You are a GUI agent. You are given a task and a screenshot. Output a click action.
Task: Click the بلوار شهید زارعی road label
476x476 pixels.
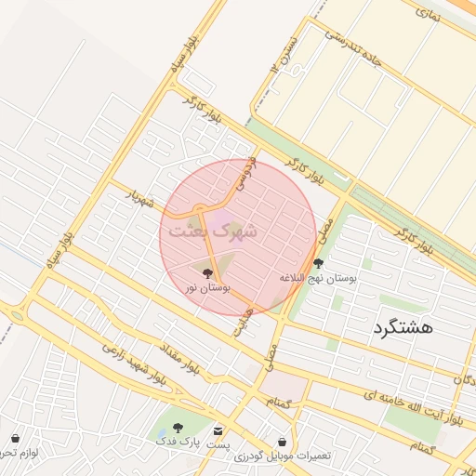[134, 364]
